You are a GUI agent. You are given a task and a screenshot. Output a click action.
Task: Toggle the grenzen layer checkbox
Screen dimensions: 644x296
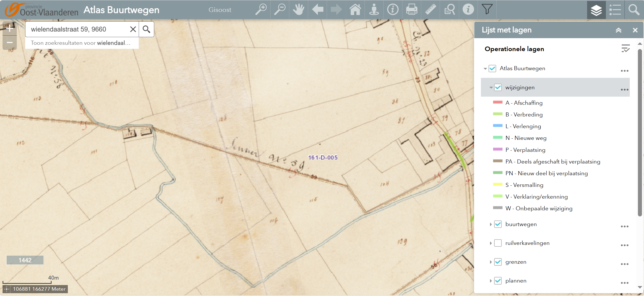(498, 262)
